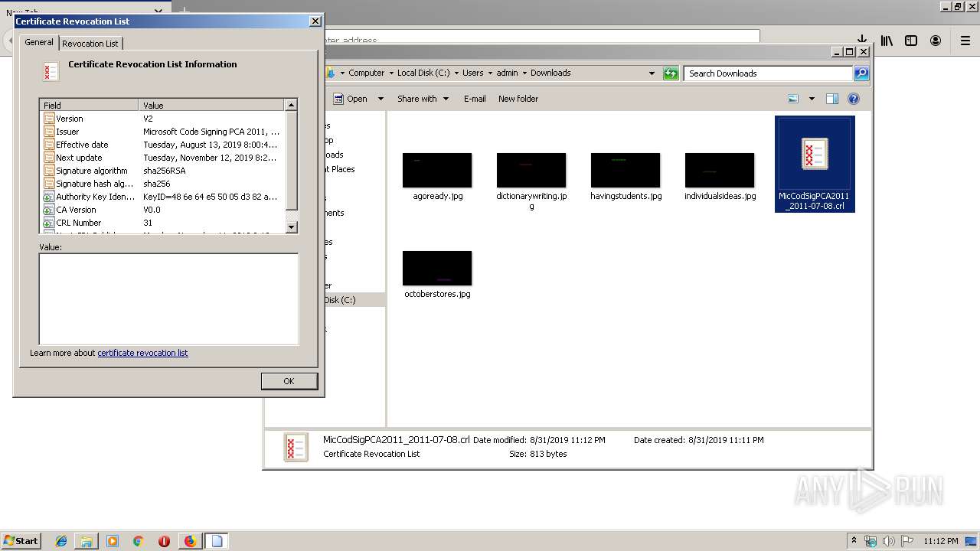This screenshot has height=551, width=980.
Task: Select the Effective date field row
Action: (163, 145)
